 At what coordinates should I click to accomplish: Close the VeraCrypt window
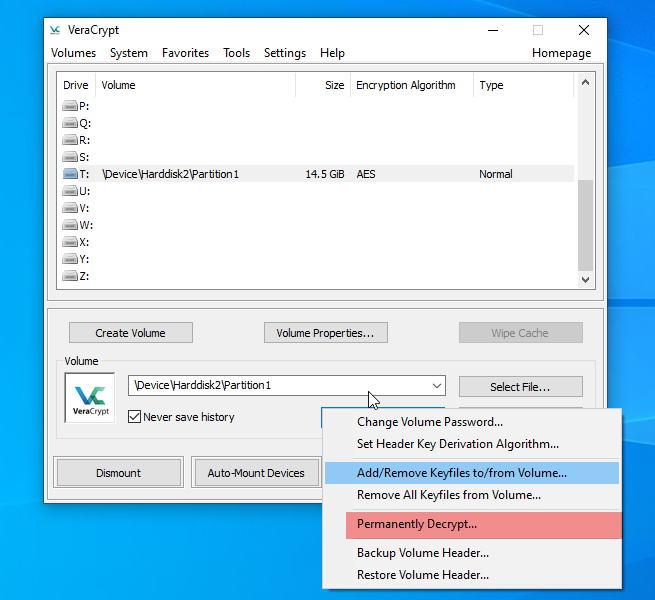(x=584, y=30)
